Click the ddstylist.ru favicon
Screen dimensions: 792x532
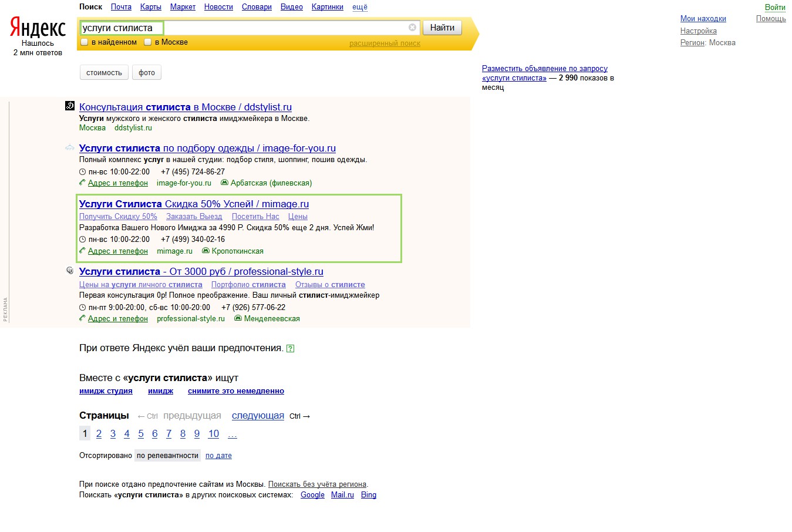70,106
